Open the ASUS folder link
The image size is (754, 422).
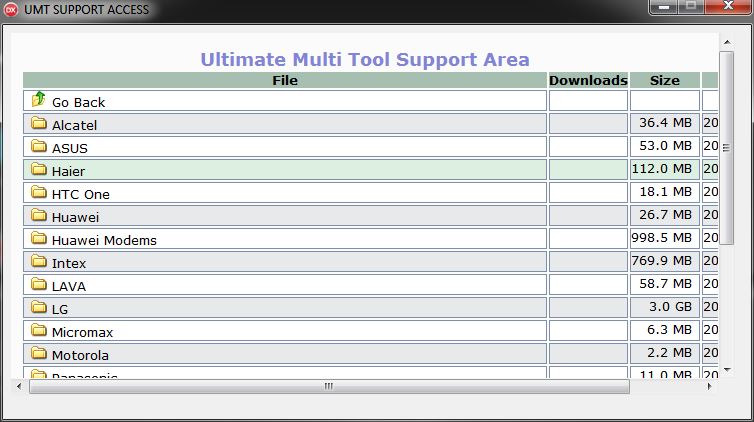pos(70,149)
